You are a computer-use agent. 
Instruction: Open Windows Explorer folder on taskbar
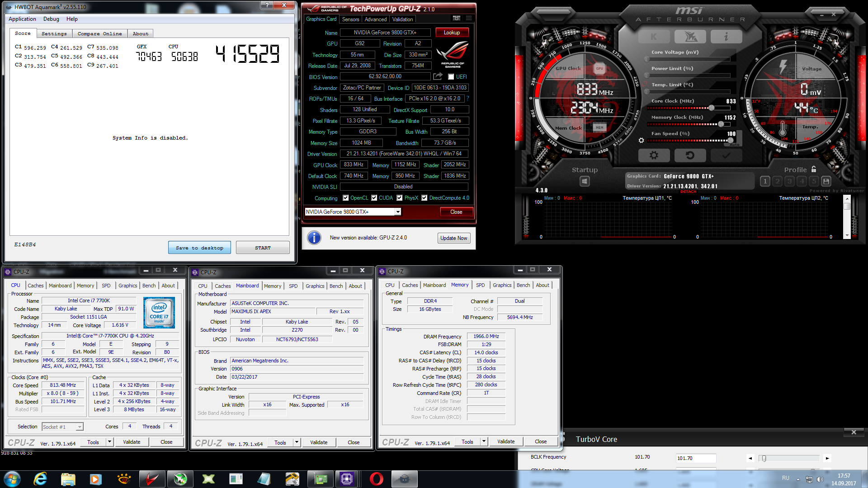[x=68, y=479]
